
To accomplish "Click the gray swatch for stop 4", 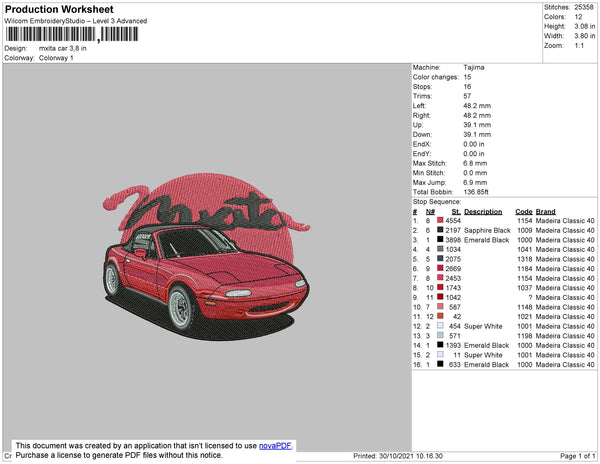I will (441, 250).
